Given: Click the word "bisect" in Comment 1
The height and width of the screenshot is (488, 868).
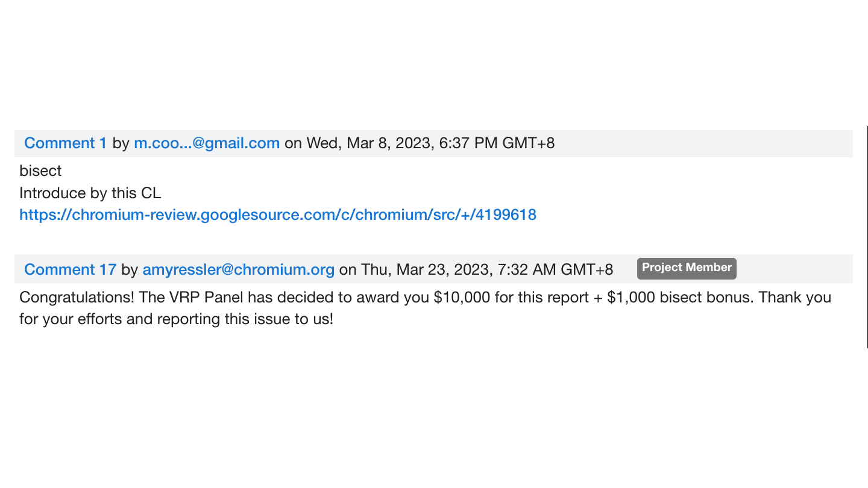Looking at the screenshot, I should coord(40,171).
